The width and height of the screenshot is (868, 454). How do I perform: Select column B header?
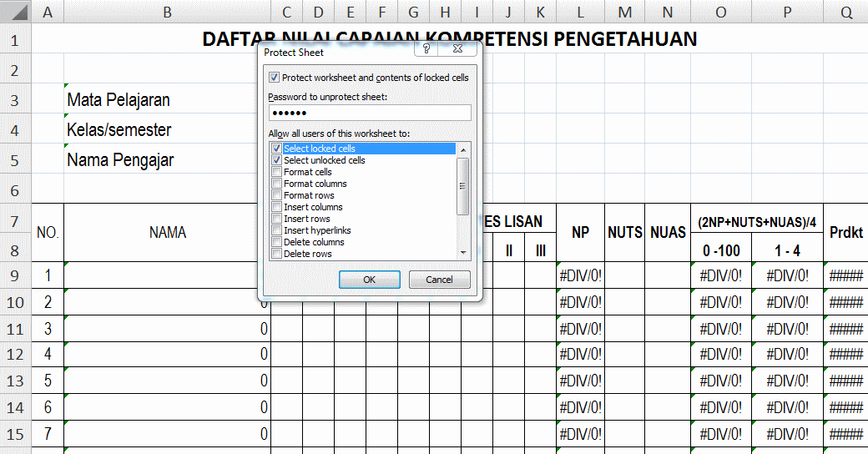(x=167, y=12)
